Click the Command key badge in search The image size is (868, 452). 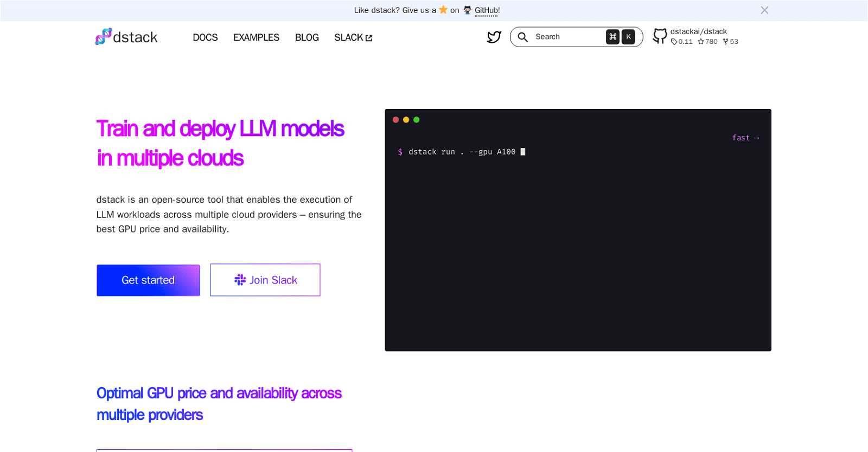tap(612, 37)
